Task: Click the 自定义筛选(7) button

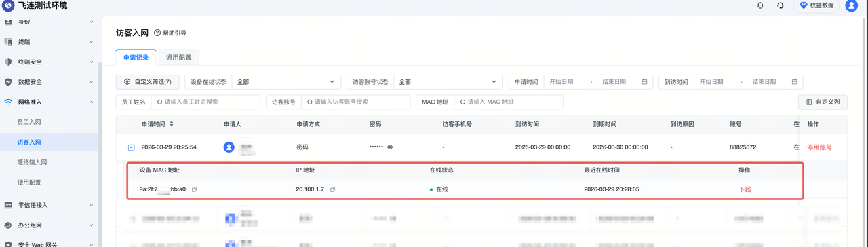Action: click(x=148, y=81)
